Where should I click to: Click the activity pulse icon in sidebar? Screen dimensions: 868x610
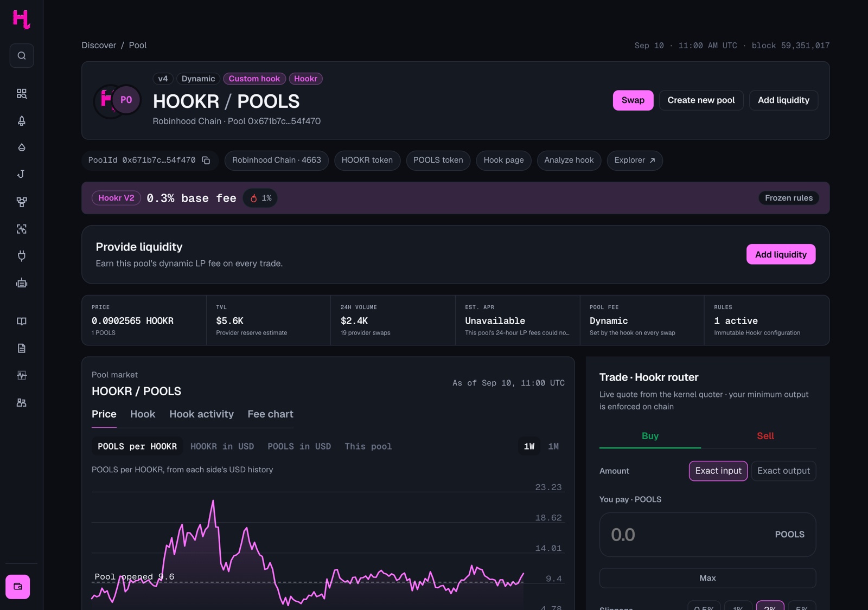[x=22, y=375]
